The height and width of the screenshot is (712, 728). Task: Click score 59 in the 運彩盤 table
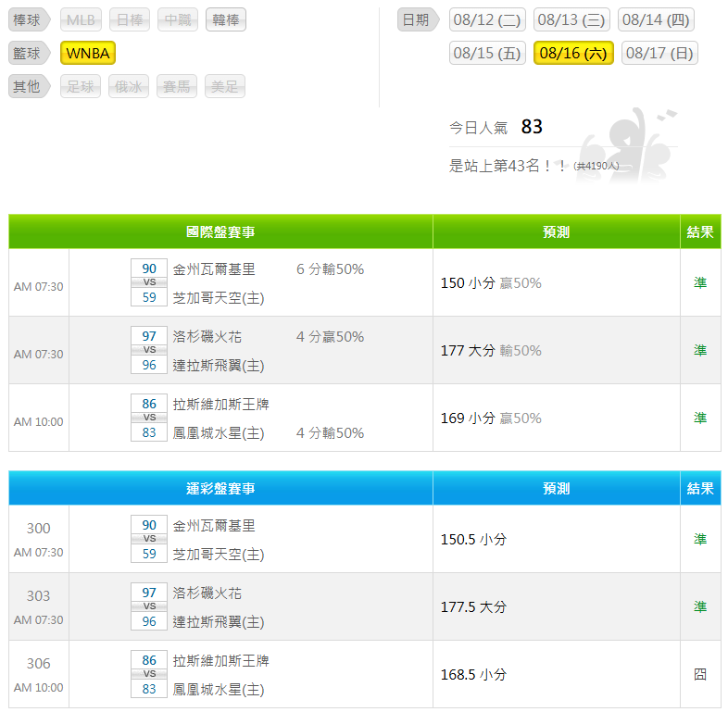pyautogui.click(x=149, y=554)
